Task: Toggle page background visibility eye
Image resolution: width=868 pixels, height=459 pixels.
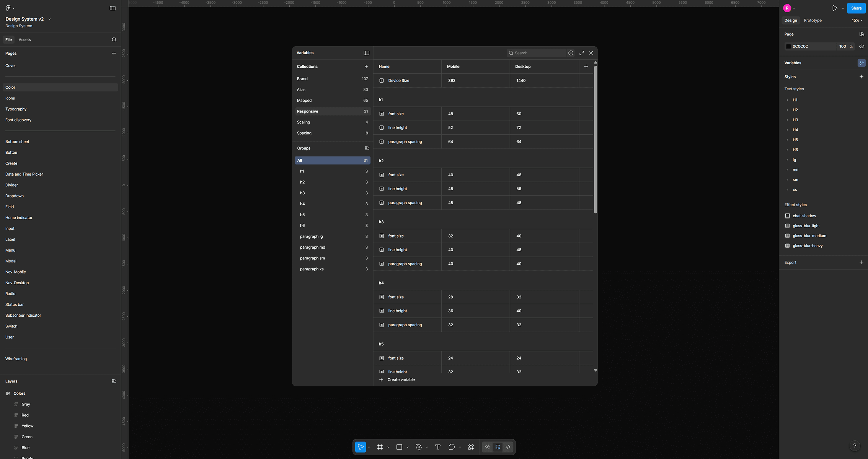Action: click(861, 46)
